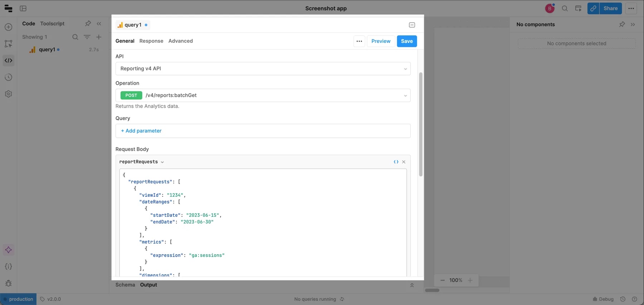Click the canvas horizontal scrollbar thumb

(432, 290)
